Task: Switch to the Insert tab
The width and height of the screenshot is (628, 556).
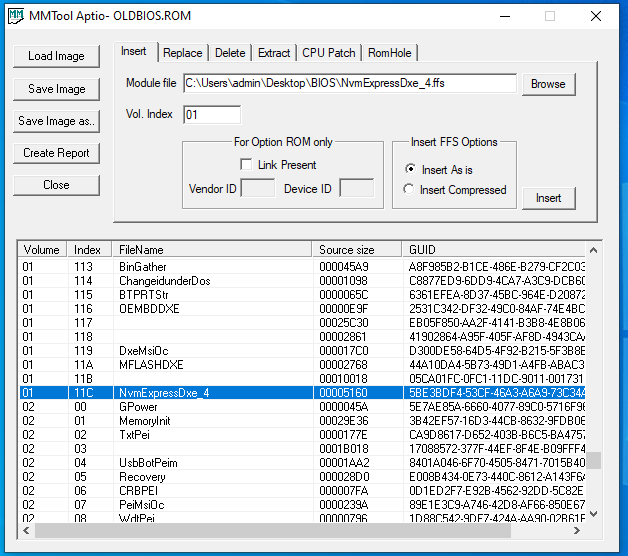Action: 134,52
